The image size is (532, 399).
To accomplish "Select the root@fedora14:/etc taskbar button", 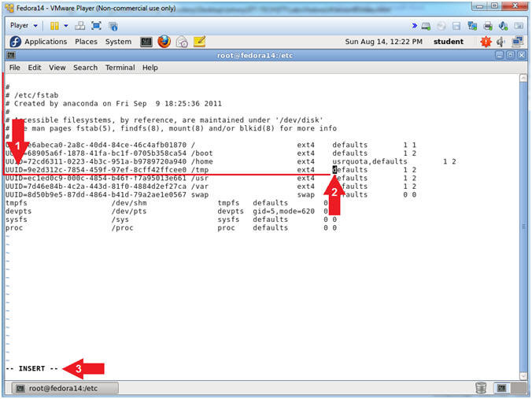I will click(65, 388).
